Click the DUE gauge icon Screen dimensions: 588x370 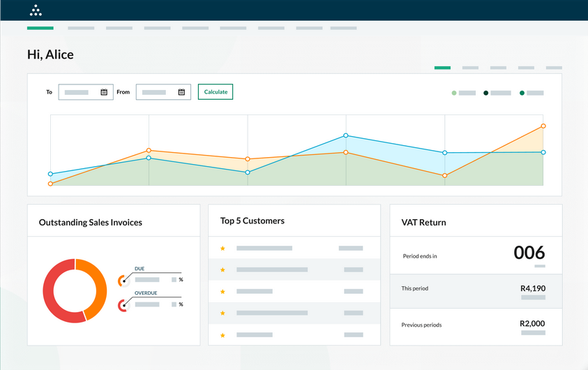coord(123,280)
